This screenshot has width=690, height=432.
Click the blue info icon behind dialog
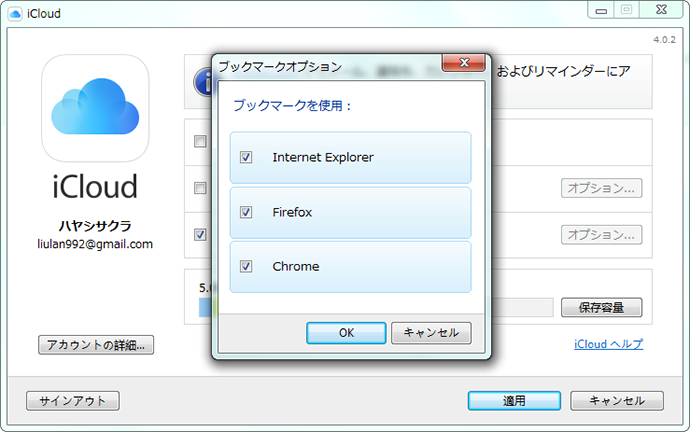pos(203,82)
